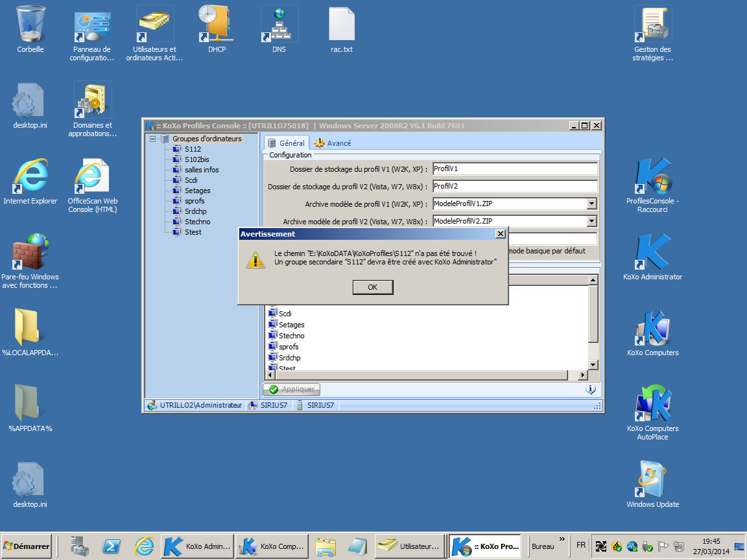Open the Action Center flag tray icon
Screen dimensions: 747x560
[x=663, y=546]
